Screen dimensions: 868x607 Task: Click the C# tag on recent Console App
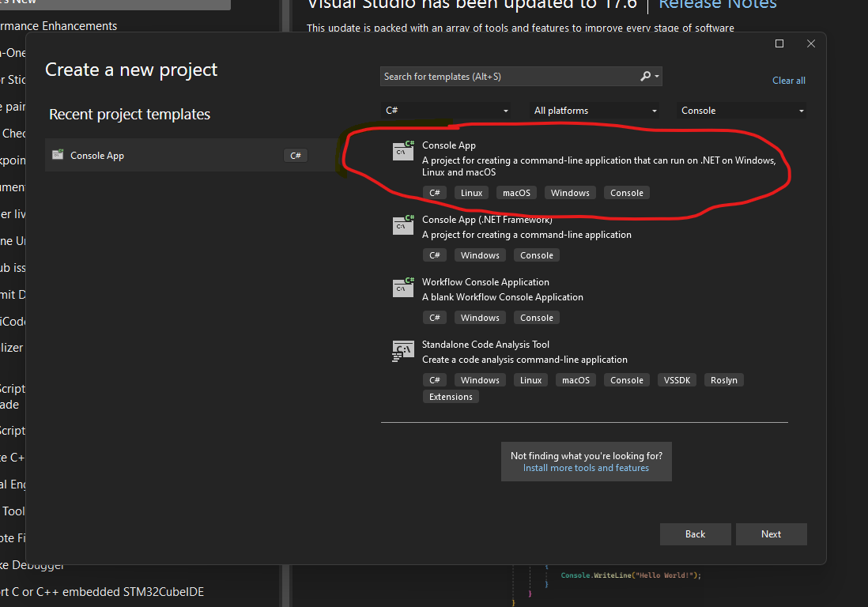click(x=296, y=156)
